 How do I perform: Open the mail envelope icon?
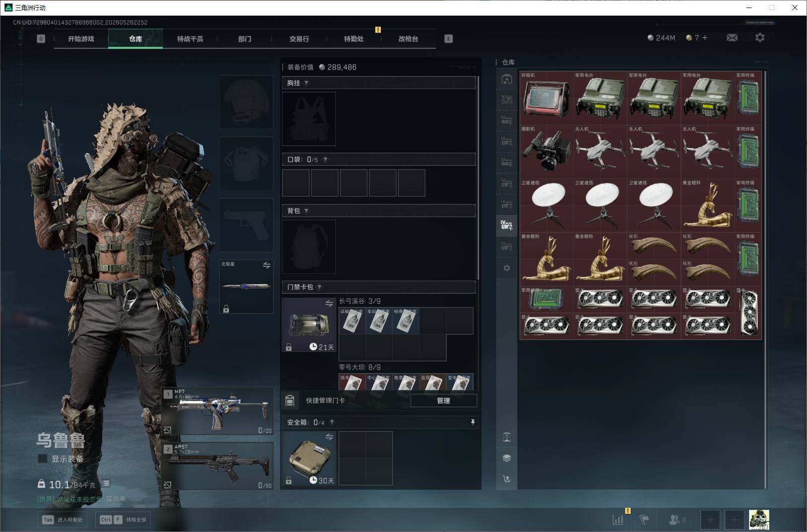tap(732, 38)
